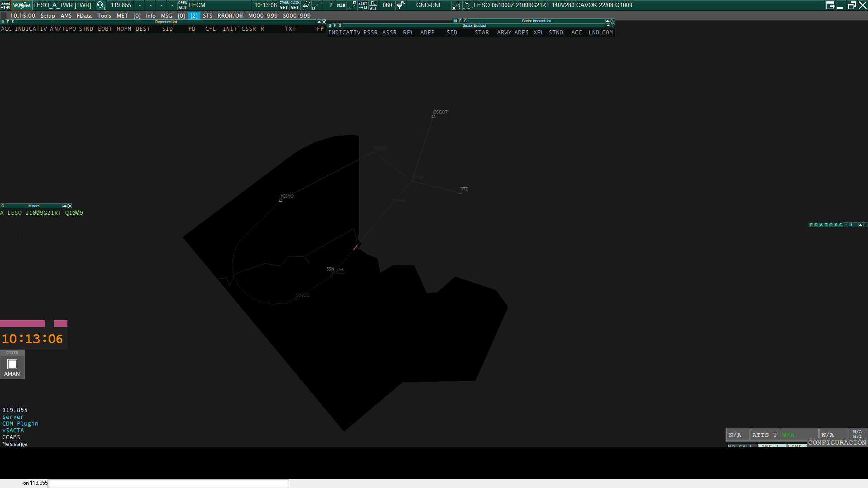868x488 pixels.
Task: Open the Setup menu
Action: pyautogui.click(x=47, y=15)
